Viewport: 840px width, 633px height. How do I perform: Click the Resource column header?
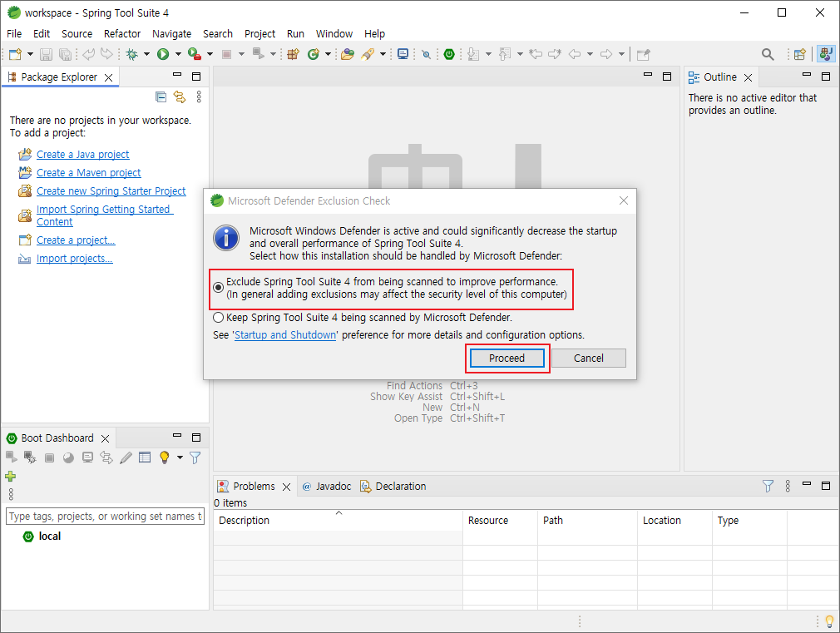tap(500, 521)
